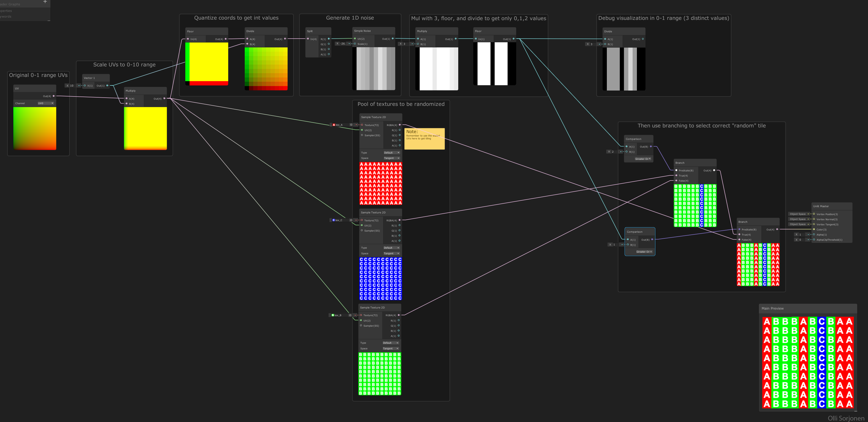The image size is (868, 422).
Task: Open the Type Default dropdown on tex_A Sample Texture 2D
Action: 392,152
